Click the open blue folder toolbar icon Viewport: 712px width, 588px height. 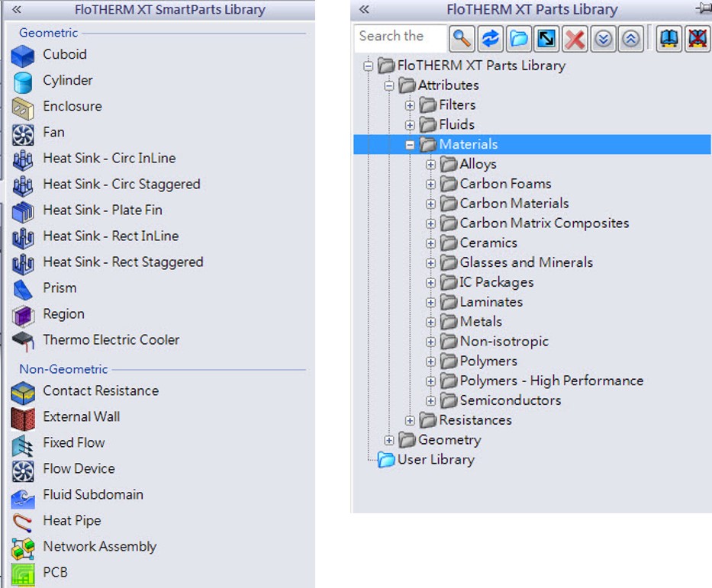(518, 38)
